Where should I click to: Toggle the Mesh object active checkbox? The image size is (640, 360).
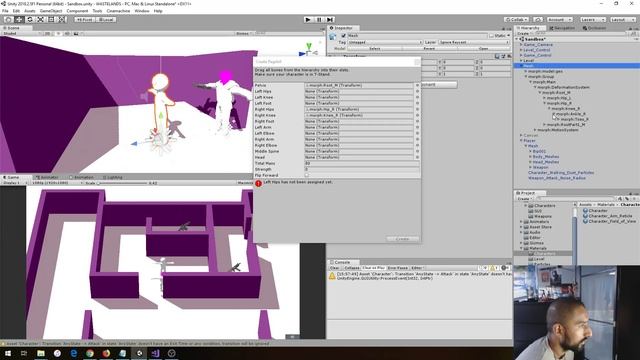[x=343, y=36]
